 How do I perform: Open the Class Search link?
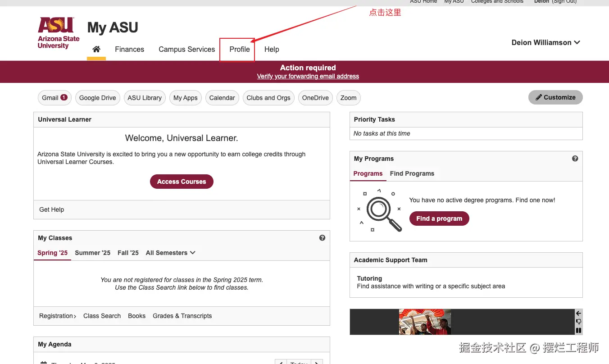(x=102, y=316)
